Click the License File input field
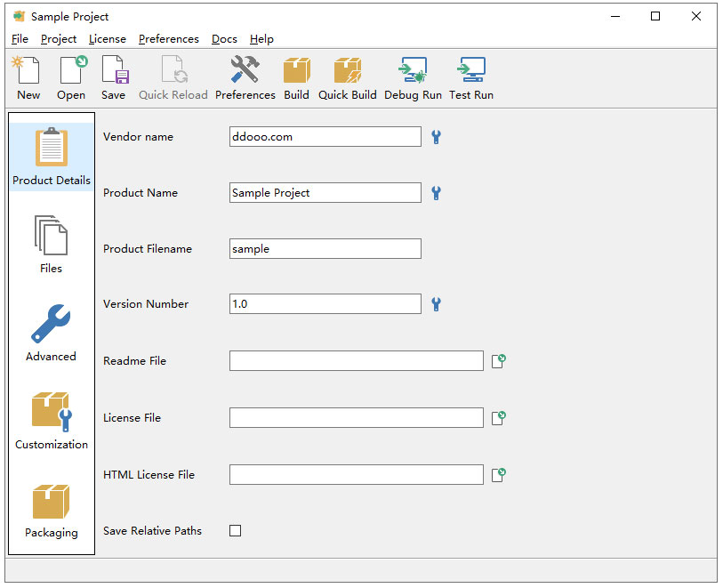This screenshot has width=723, height=588. [357, 418]
